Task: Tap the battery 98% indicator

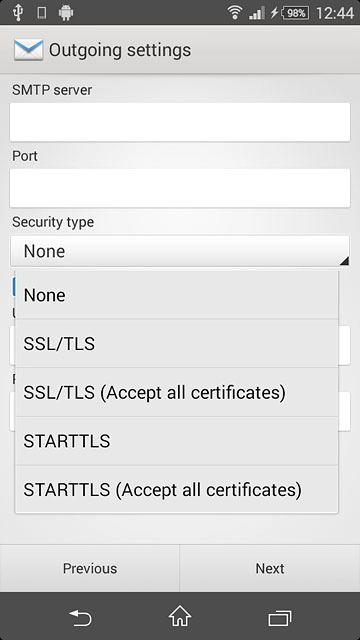Action: (x=295, y=13)
